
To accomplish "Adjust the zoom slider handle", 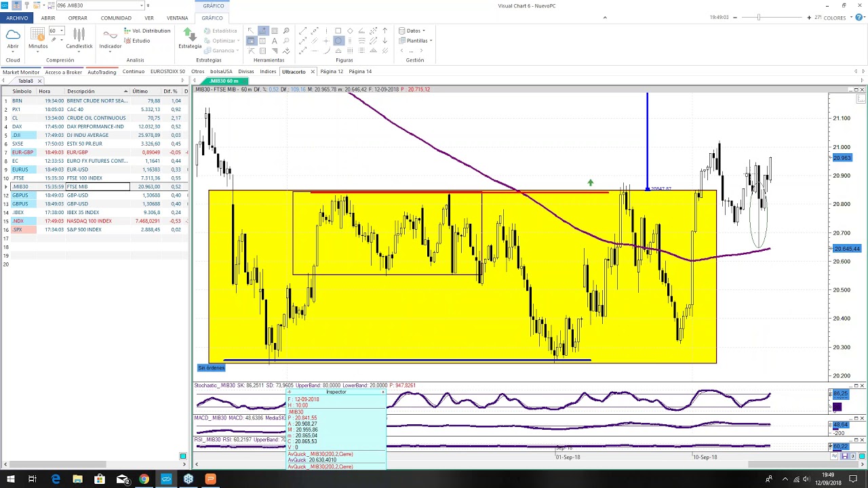I will [x=759, y=17].
